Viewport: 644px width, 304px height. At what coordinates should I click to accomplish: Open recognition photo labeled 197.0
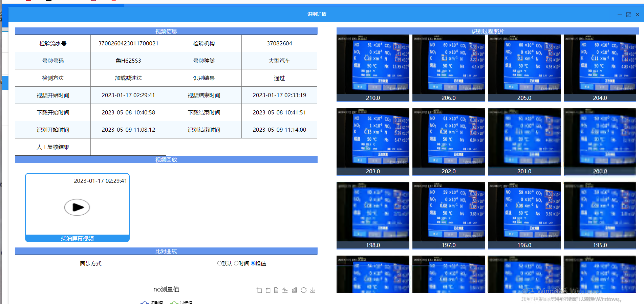click(449, 215)
